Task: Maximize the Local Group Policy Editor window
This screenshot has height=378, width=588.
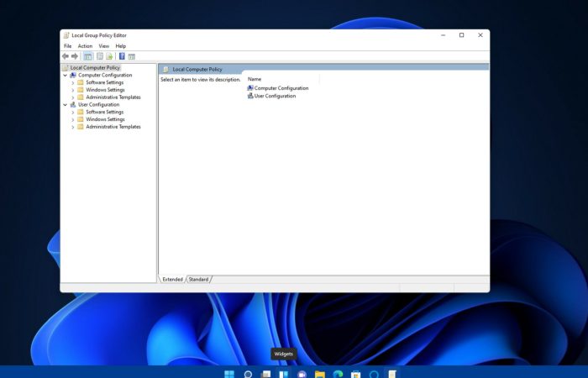Action: click(462, 35)
